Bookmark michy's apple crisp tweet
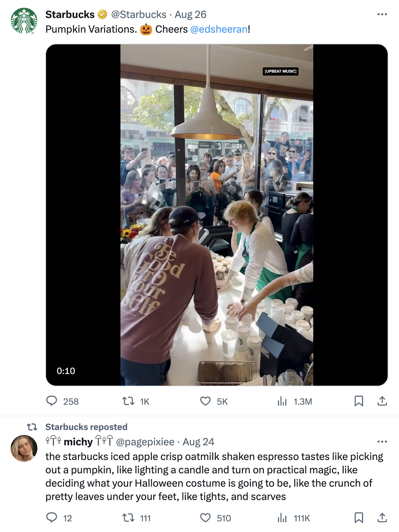The image size is (399, 532). tap(359, 518)
